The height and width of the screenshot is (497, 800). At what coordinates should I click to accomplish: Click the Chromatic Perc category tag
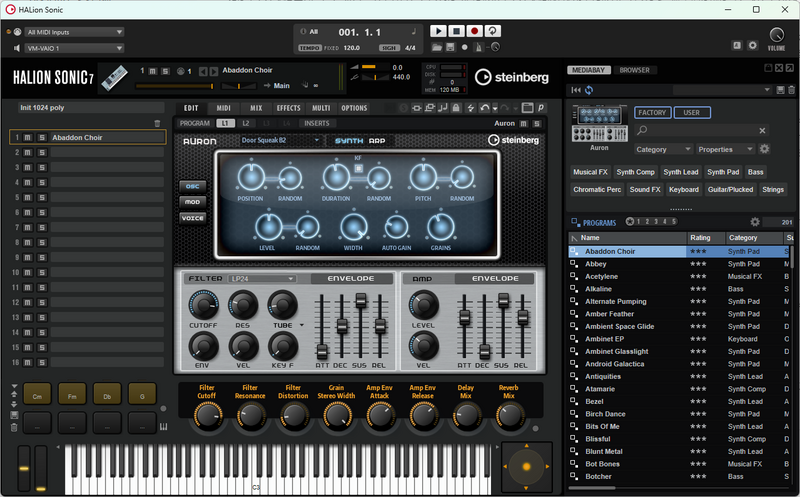tap(597, 189)
